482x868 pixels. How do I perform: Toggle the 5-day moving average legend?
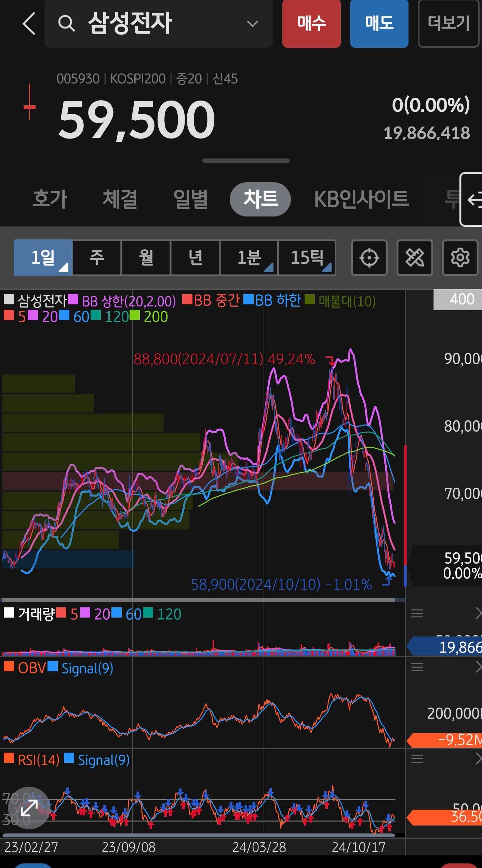15,317
